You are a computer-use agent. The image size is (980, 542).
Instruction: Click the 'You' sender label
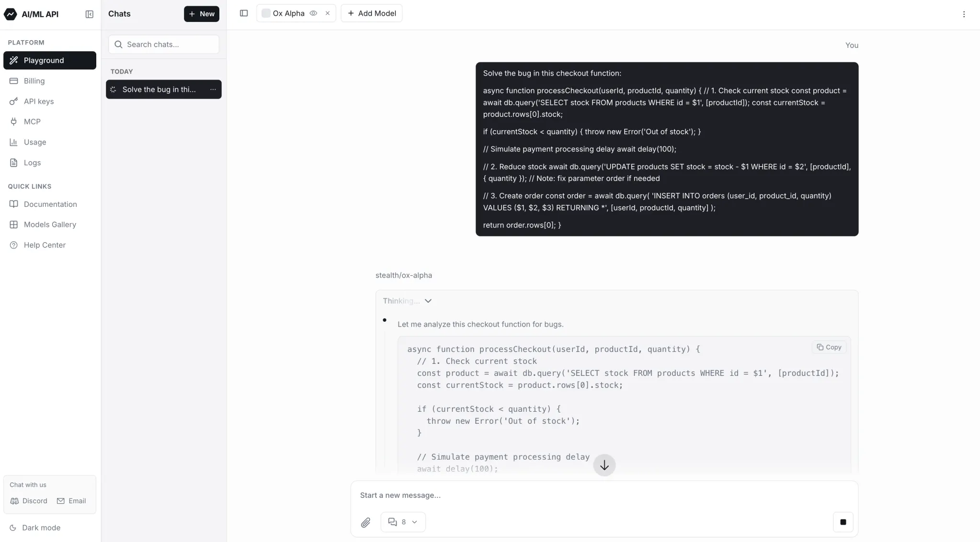(852, 45)
